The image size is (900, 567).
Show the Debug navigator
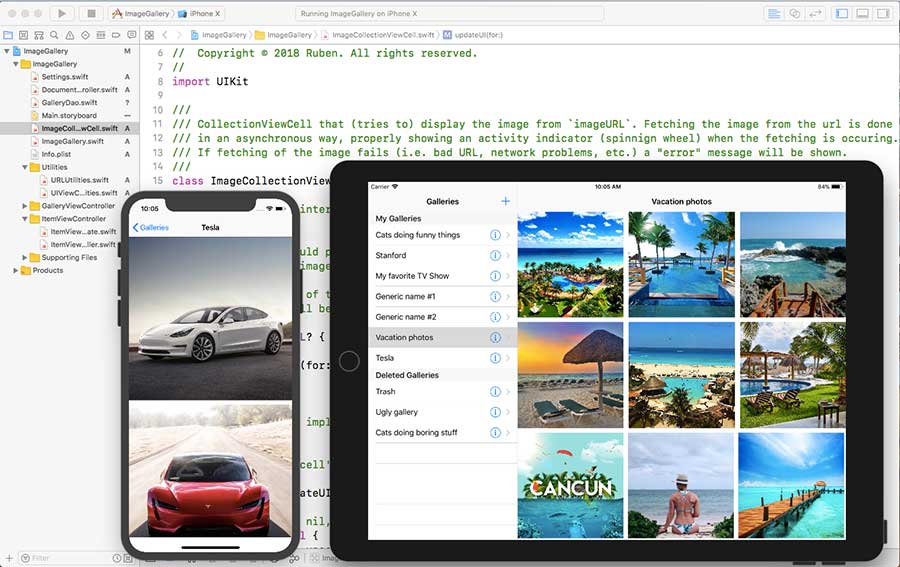pyautogui.click(x=101, y=35)
